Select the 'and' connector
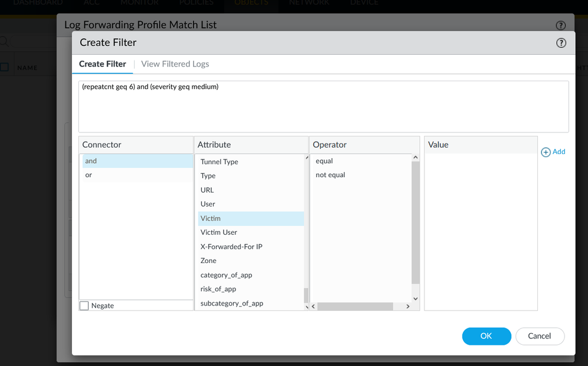588x366 pixels. (91, 161)
